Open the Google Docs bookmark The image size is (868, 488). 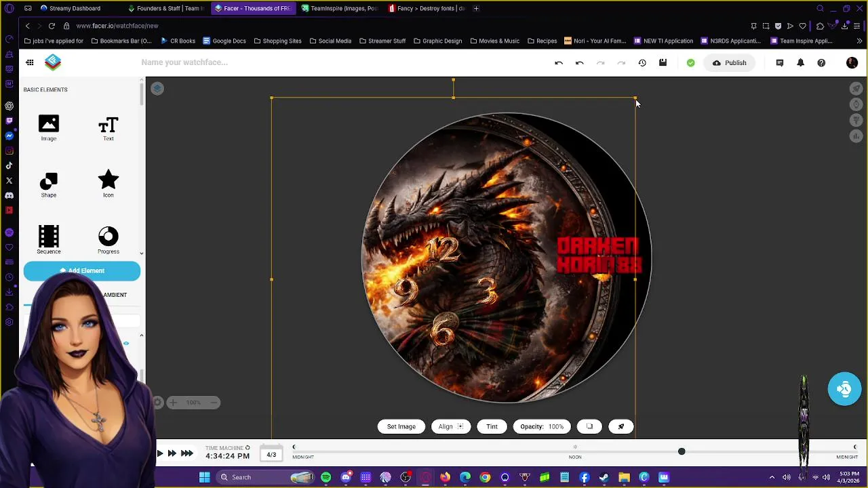tap(224, 41)
